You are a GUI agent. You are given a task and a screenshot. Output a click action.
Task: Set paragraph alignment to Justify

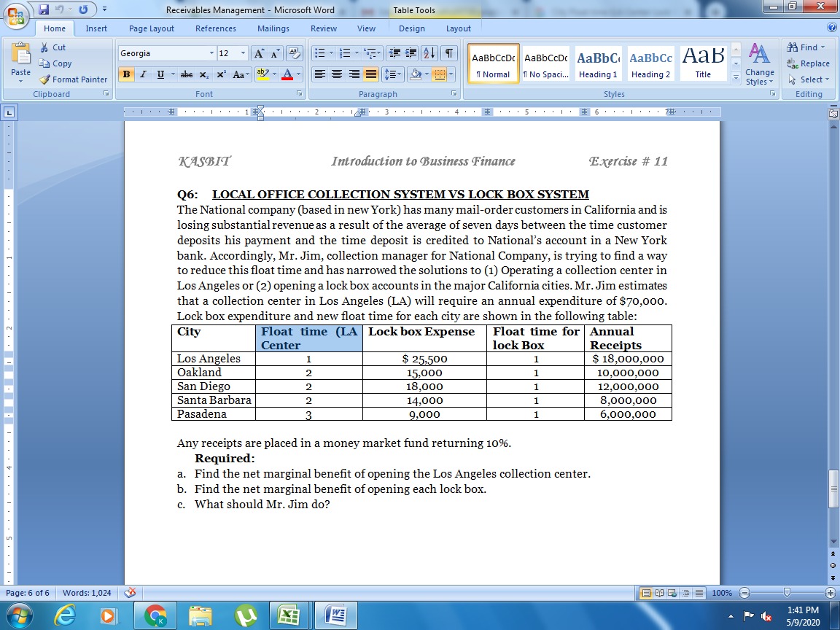click(x=370, y=74)
